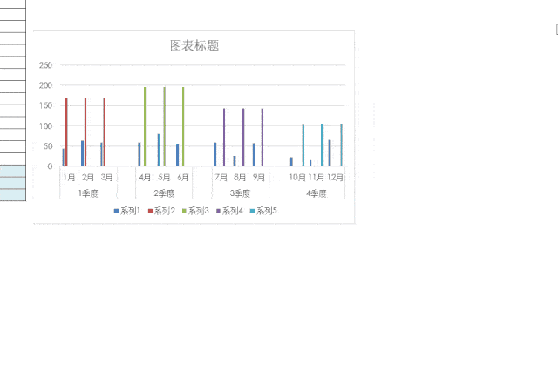Click the 2月 axis label
This screenshot has height=392, width=558.
tap(88, 177)
